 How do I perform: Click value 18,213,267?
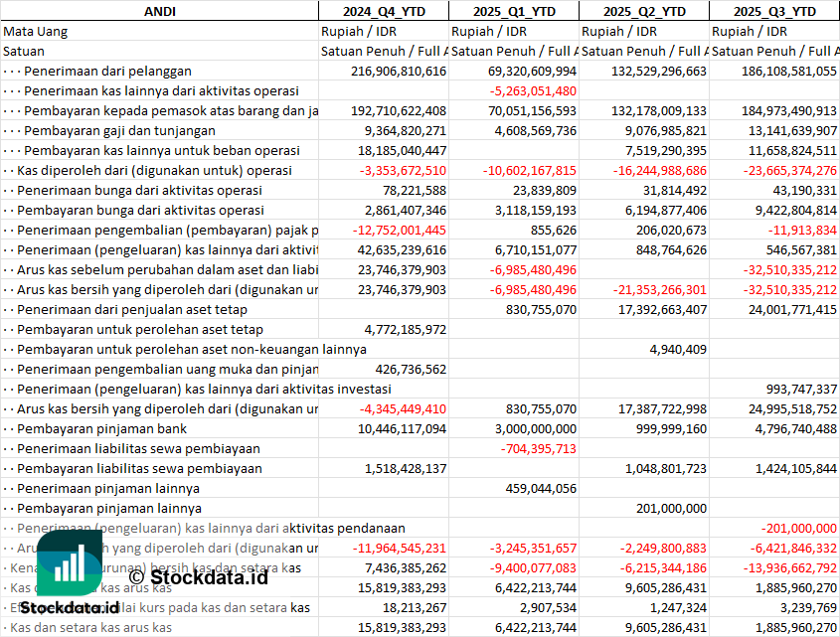click(x=415, y=607)
